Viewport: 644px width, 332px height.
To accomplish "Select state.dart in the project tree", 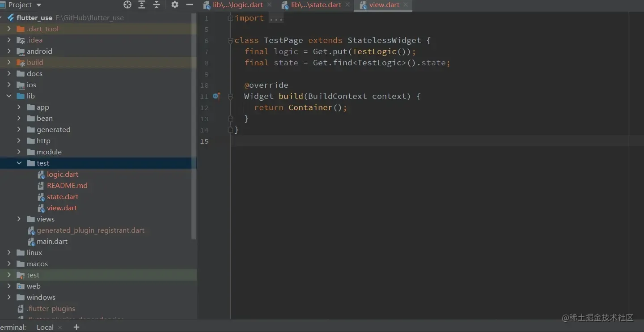I will [63, 196].
